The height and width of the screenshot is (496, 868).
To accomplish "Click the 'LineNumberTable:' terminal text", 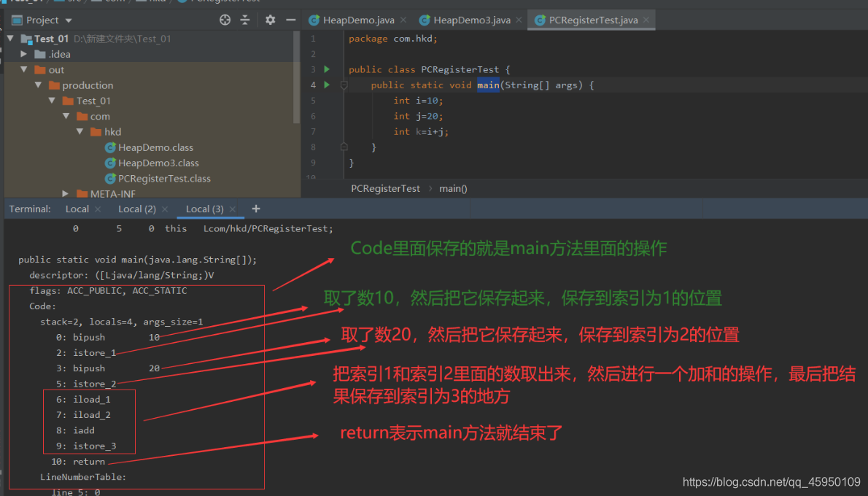I will point(83,476).
